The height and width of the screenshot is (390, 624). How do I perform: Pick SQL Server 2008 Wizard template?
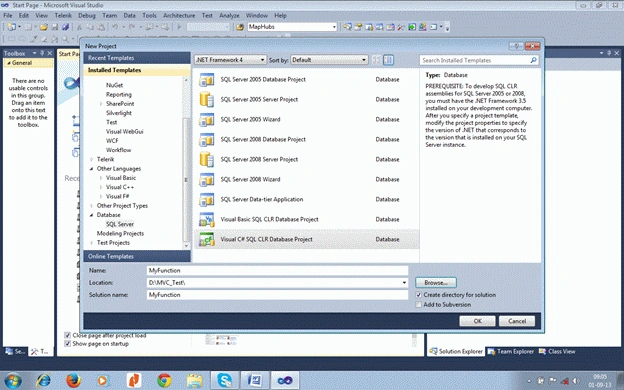coord(306,179)
